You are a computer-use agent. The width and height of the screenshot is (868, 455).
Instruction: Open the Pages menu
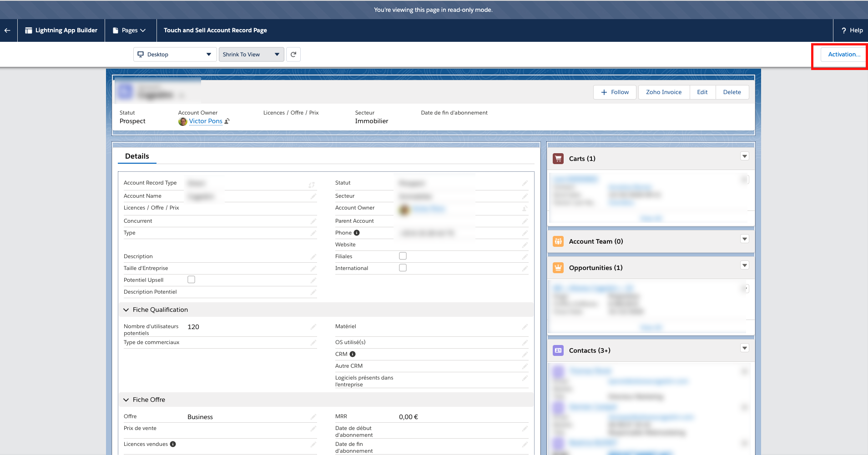pyautogui.click(x=129, y=30)
